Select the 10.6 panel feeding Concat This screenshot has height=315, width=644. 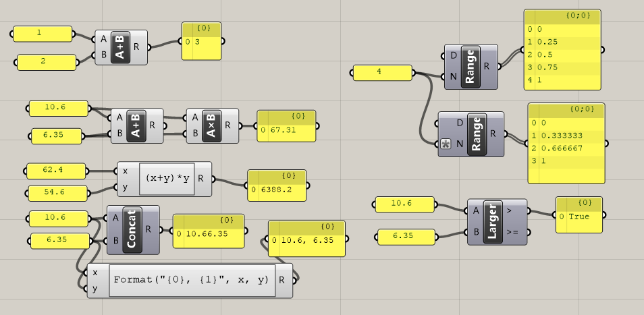click(x=59, y=219)
